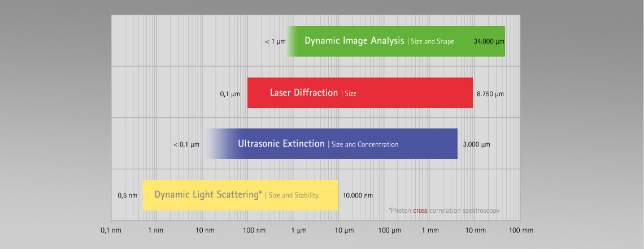Click the '10.000 nm' value

(x=358, y=195)
